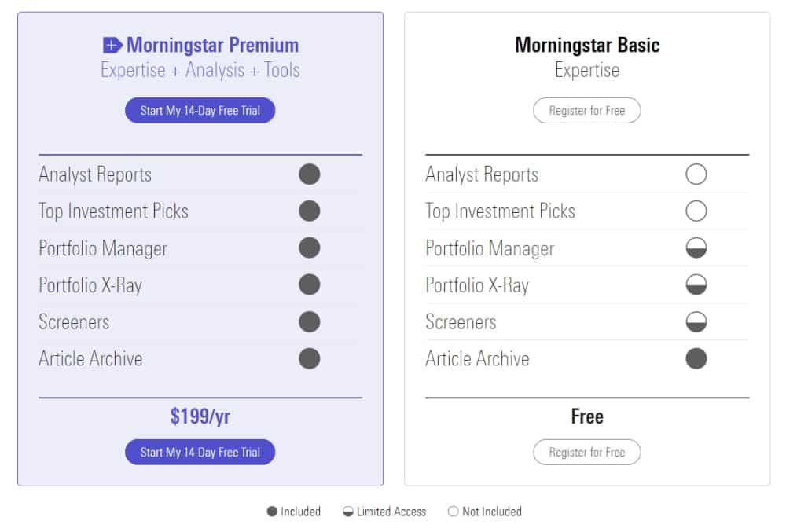
Task: Click the bottom Start My 14-Day Free Trial button
Action: pyautogui.click(x=200, y=453)
